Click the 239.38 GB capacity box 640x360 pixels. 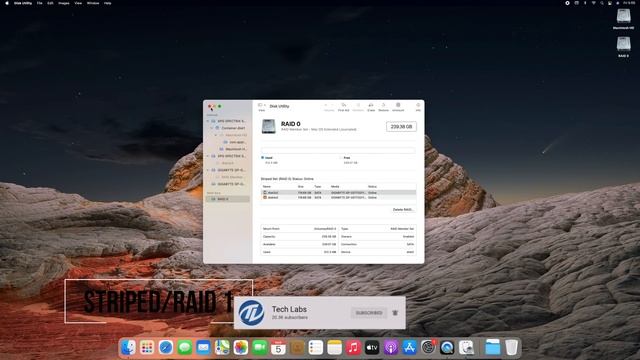401,127
